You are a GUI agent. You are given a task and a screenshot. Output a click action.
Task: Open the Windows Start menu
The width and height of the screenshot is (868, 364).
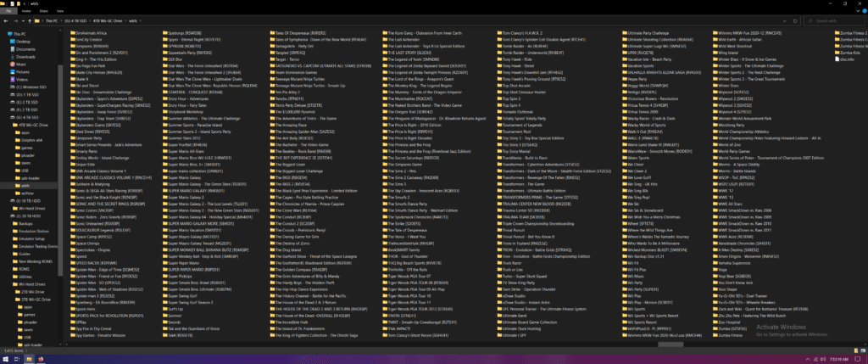[6, 359]
